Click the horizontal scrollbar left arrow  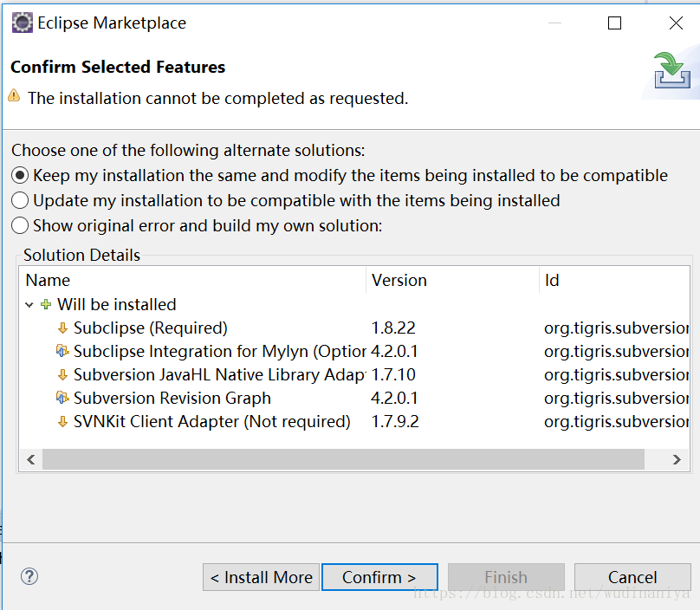(31, 459)
